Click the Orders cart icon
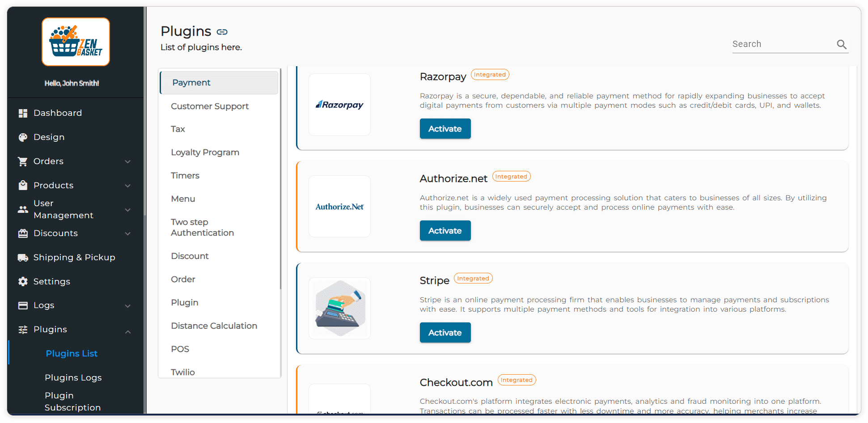The width and height of the screenshot is (868, 423). (23, 161)
